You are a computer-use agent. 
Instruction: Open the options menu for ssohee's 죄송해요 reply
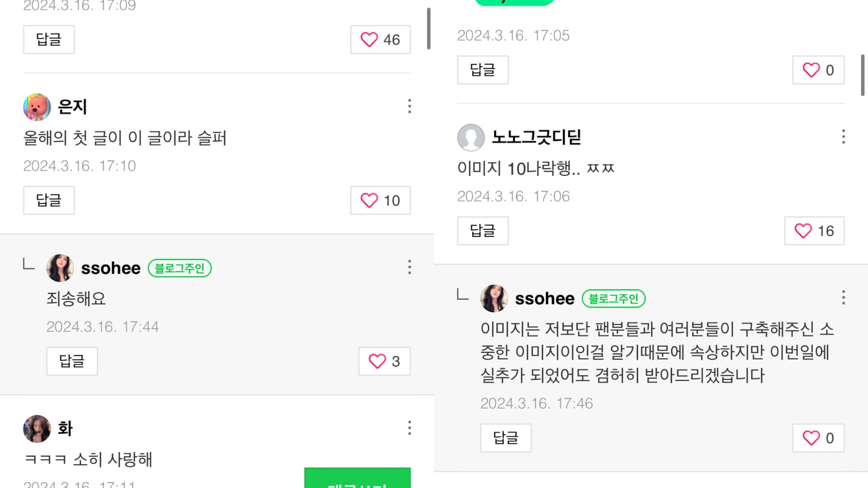point(409,267)
